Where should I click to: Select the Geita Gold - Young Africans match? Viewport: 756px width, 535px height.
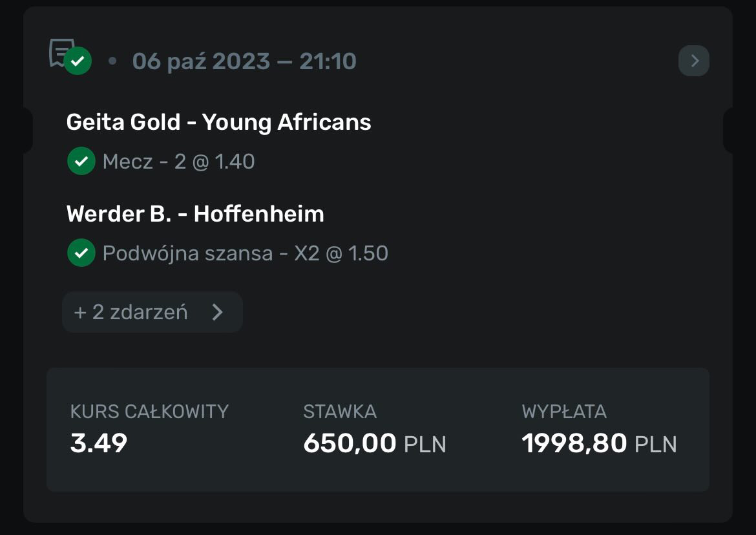click(x=218, y=122)
